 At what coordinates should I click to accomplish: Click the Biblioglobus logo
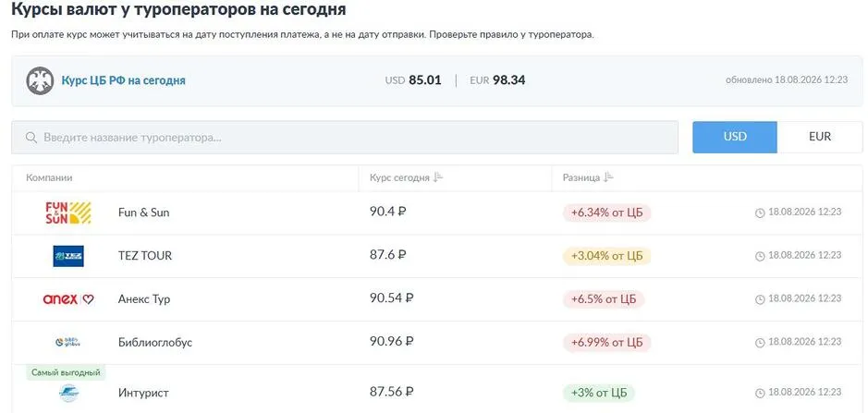click(x=68, y=343)
